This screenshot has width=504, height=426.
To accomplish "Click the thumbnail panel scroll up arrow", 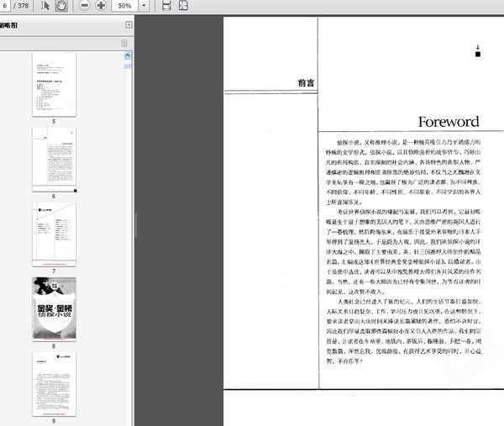I will click(x=128, y=55).
